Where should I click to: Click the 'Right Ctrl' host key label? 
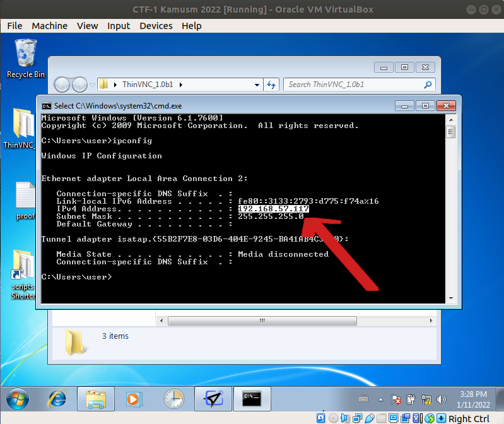click(x=469, y=418)
